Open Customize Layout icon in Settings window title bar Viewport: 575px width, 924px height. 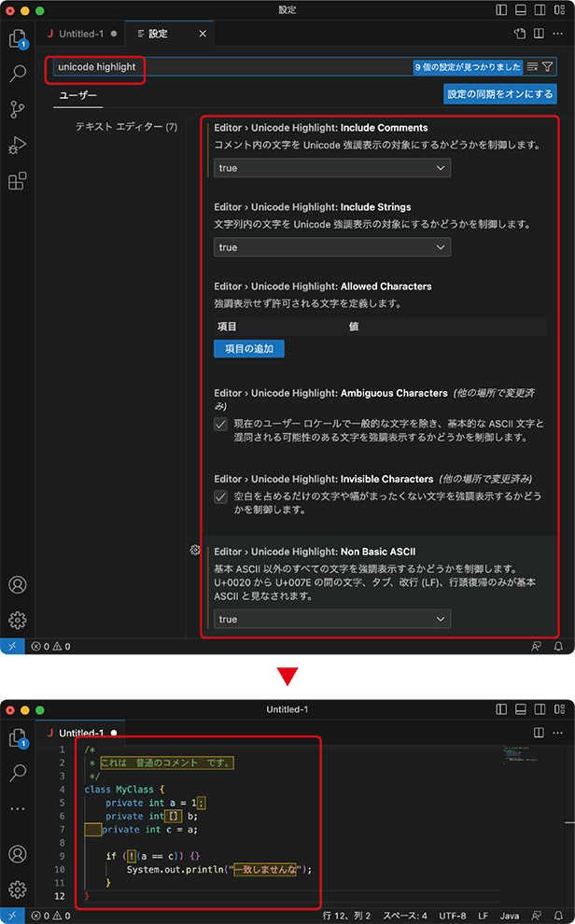coord(558,10)
